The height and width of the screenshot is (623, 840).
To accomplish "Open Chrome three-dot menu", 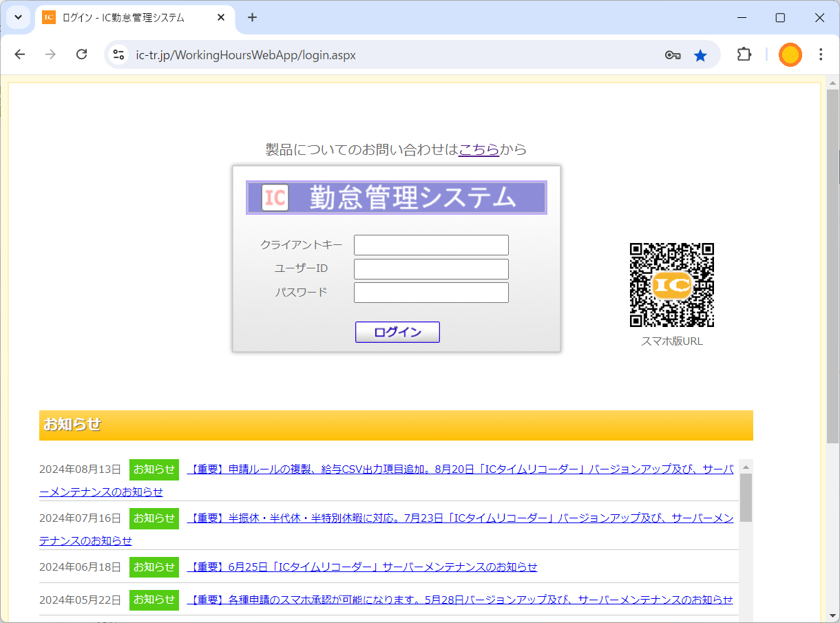I will coord(821,54).
